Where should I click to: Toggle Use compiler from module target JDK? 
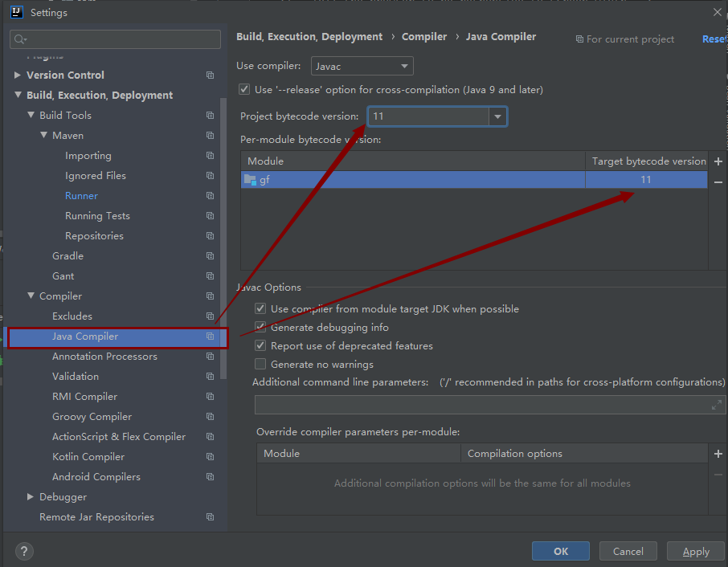(x=260, y=308)
